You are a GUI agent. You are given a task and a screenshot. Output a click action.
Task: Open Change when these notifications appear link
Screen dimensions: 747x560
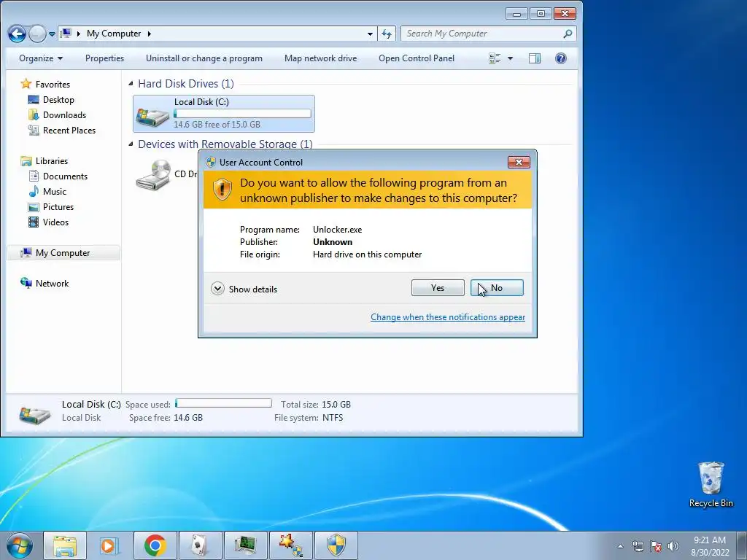pyautogui.click(x=448, y=317)
